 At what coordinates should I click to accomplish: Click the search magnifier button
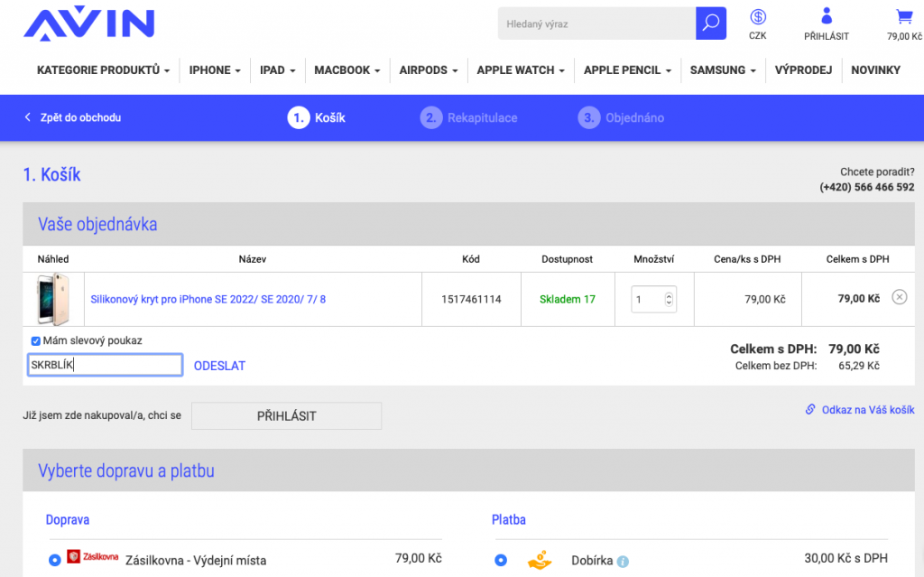tap(711, 23)
